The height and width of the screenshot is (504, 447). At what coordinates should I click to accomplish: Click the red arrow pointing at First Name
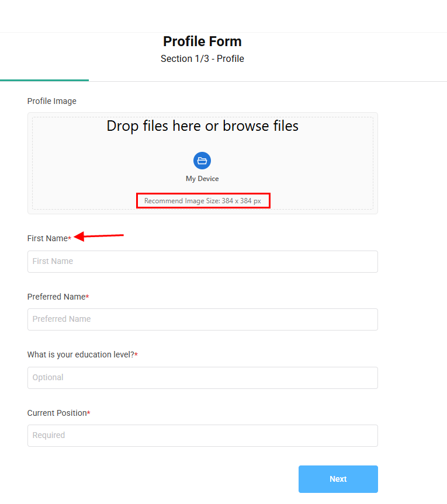pos(100,236)
